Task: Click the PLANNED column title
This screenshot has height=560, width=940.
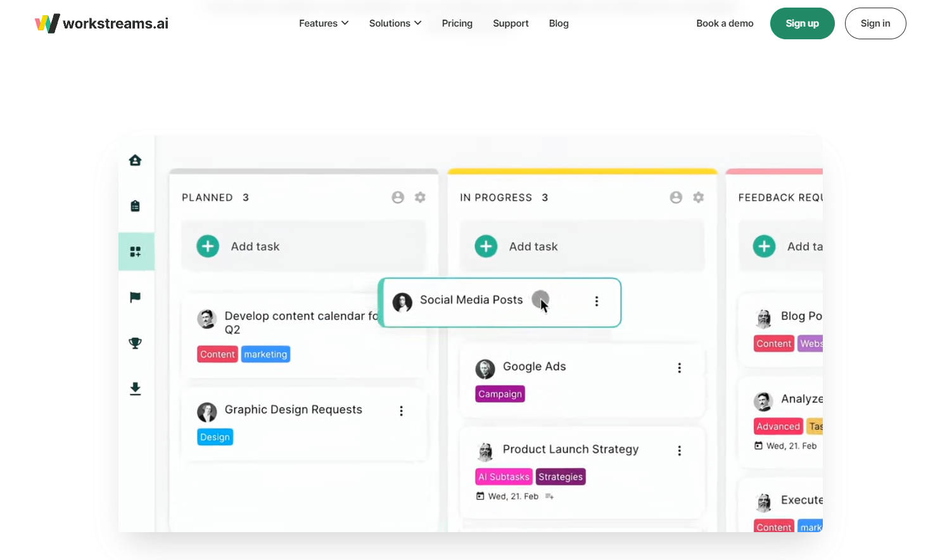Action: click(207, 198)
